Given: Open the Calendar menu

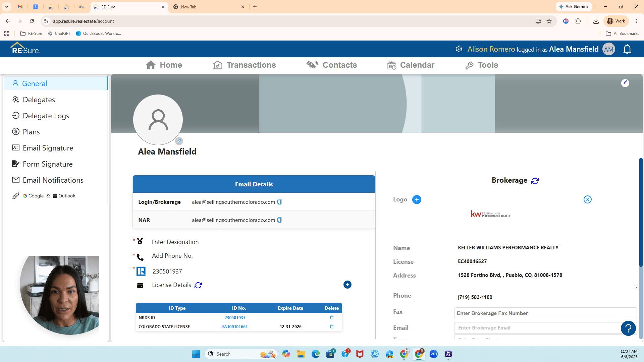Looking at the screenshot, I should pos(411,65).
